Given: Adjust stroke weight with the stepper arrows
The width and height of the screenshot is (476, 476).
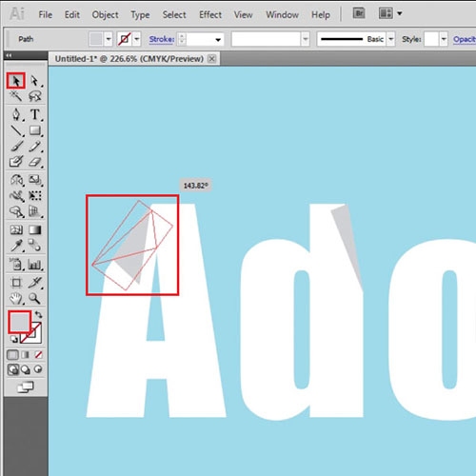Looking at the screenshot, I should pos(182,39).
